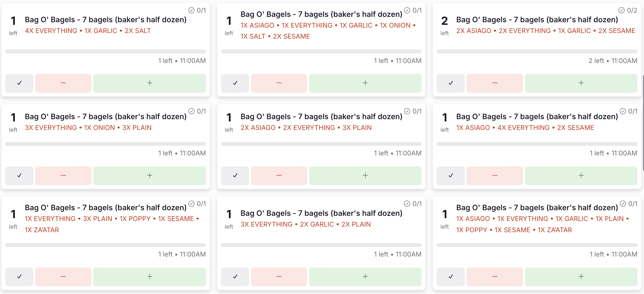Viewport: 644px width, 294px height.
Task: Click minus on 3X Everything, 2X Garlic order
Action: [279, 276]
